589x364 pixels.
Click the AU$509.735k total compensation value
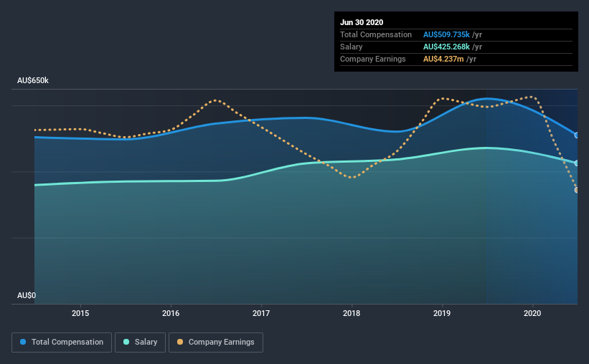(x=446, y=34)
